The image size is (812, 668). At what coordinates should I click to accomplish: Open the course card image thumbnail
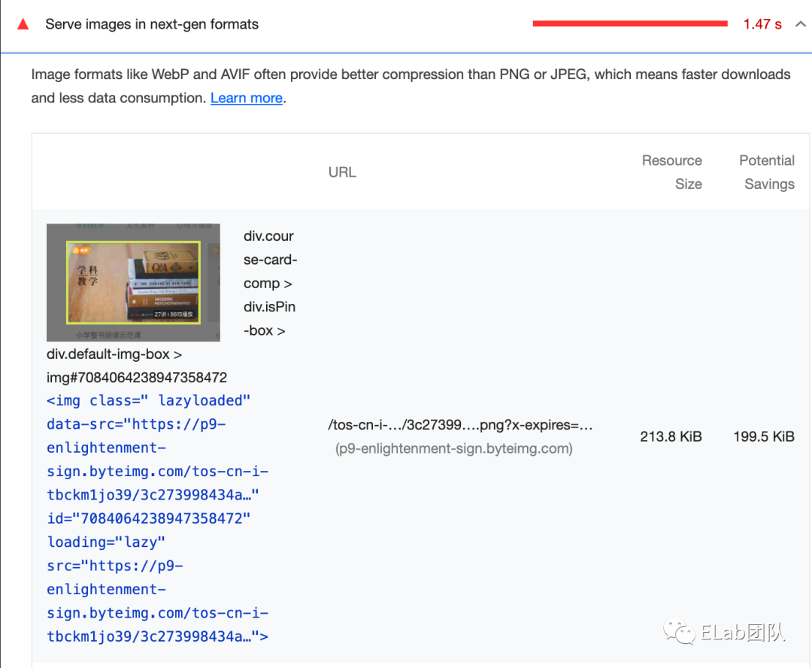coord(133,282)
